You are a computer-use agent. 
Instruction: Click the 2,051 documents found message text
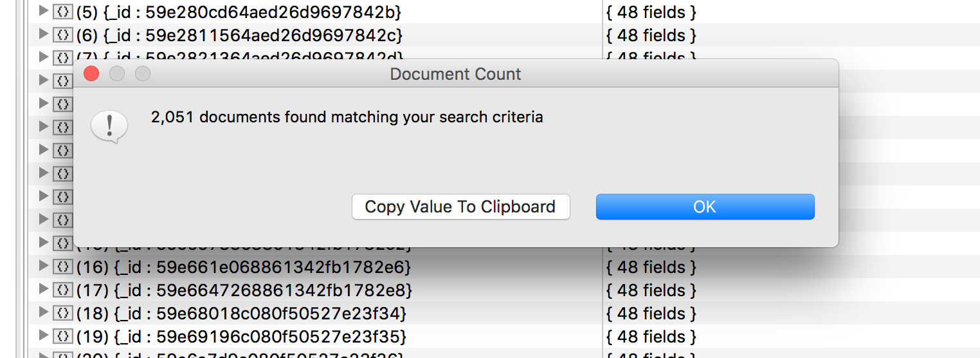point(347,118)
